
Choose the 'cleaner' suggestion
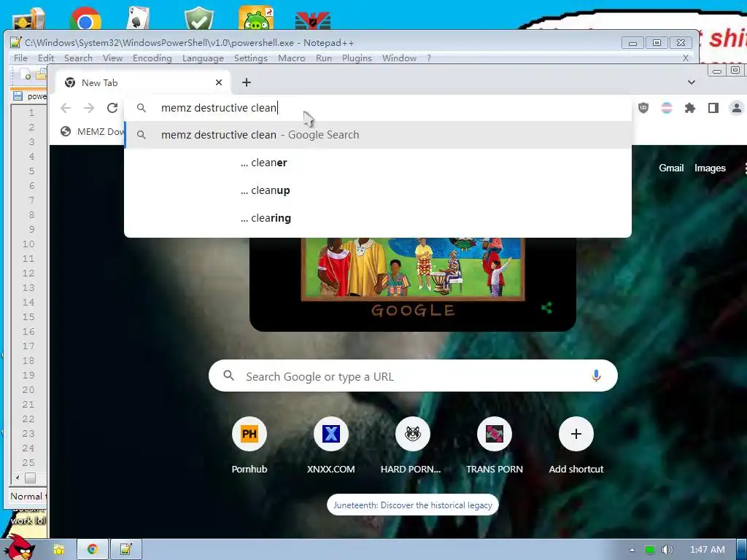point(378,163)
